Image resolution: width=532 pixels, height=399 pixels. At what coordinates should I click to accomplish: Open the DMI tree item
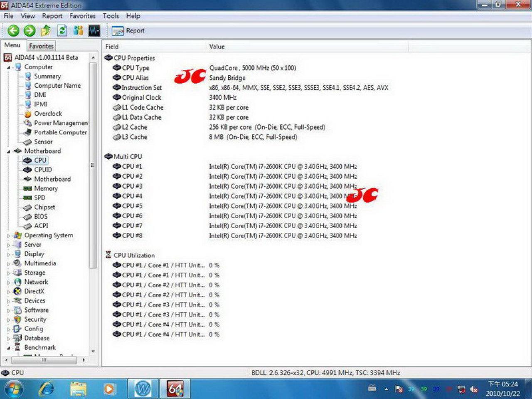40,95
